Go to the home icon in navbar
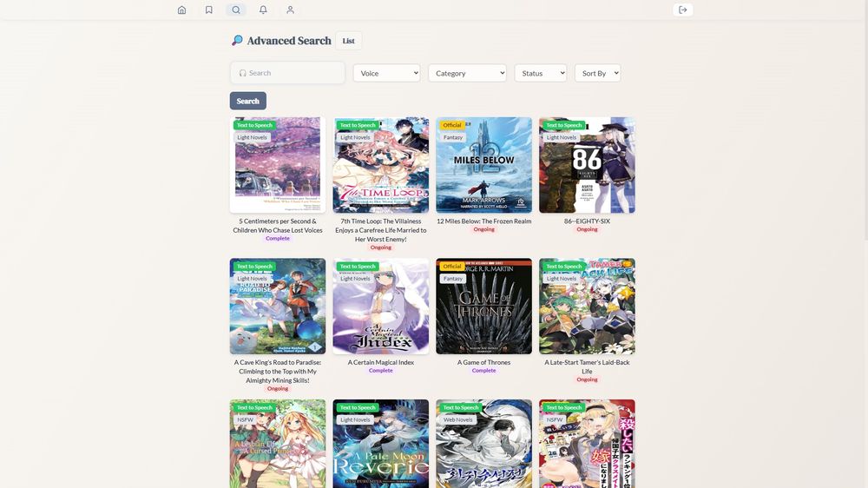The width and height of the screenshot is (868, 488). [181, 10]
